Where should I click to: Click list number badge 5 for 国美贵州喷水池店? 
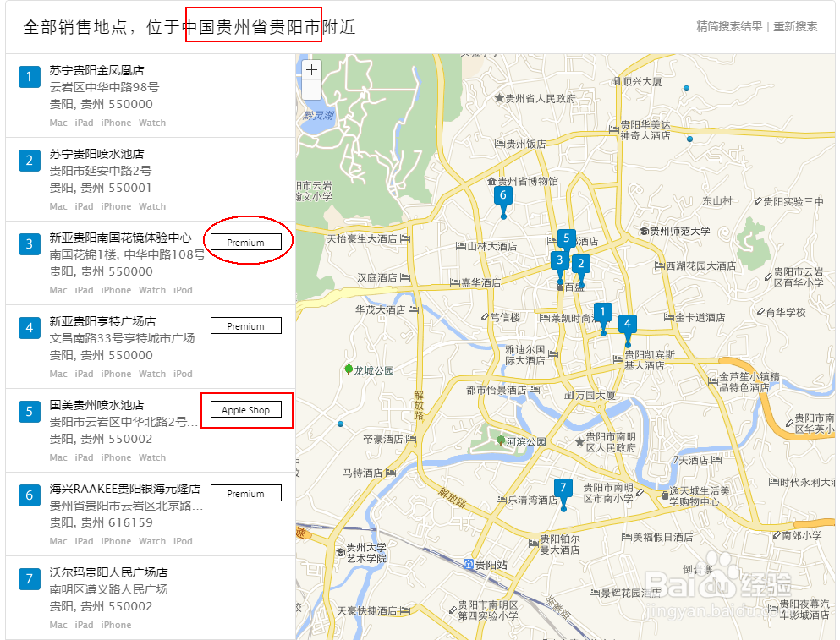point(30,412)
